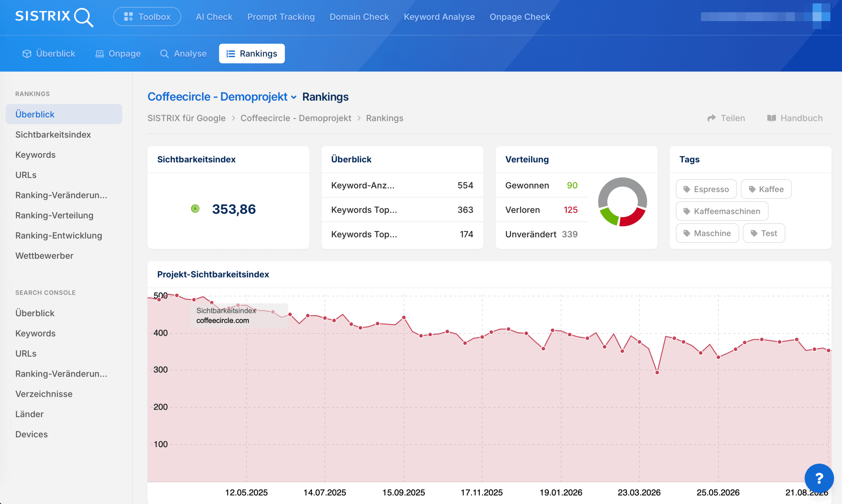
Task: Click the Unverändert value 339
Action: 570,234
